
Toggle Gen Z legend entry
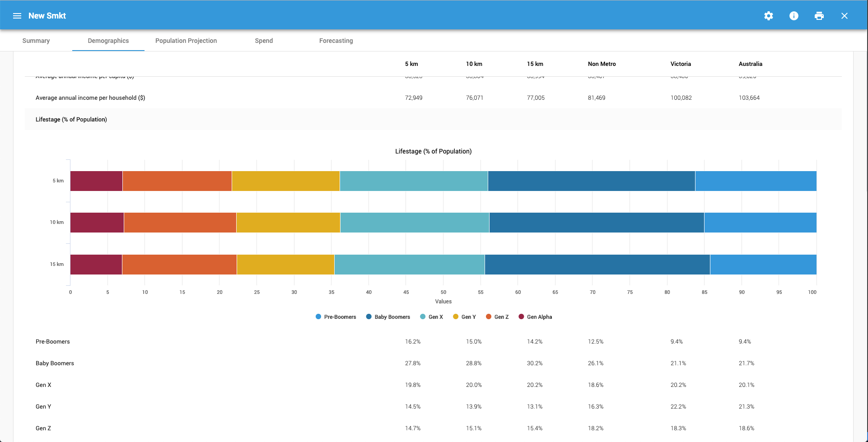(x=497, y=317)
